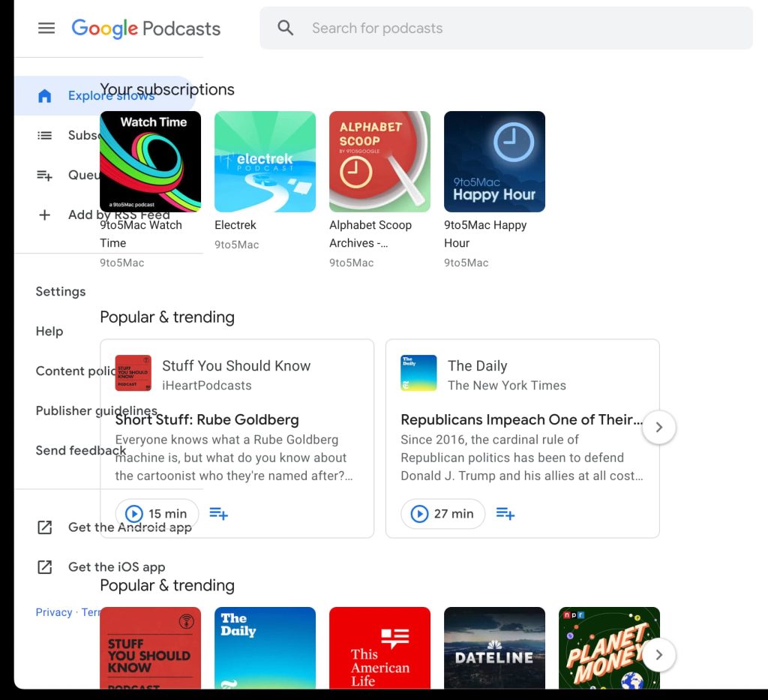Open the Privacy link in the sidebar footer
768x700 pixels.
(x=54, y=613)
